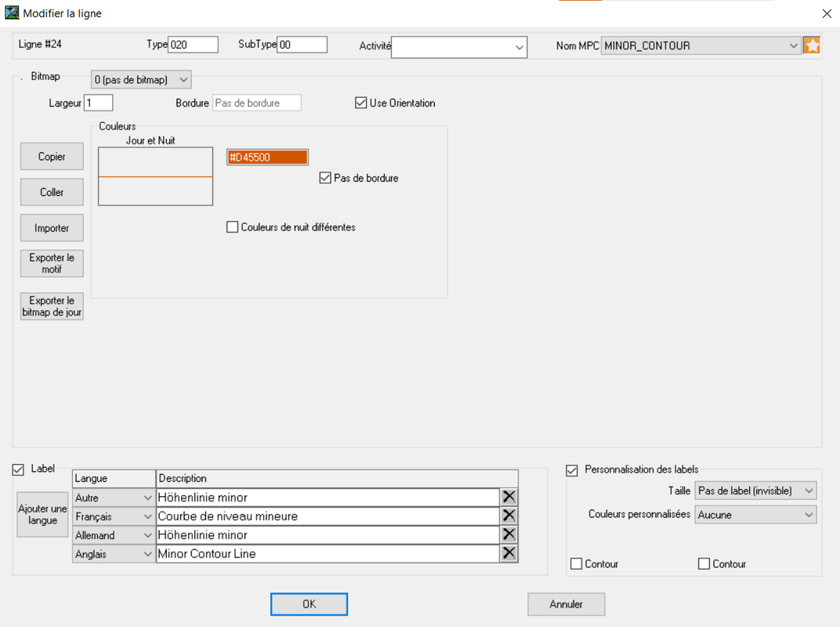Edit the Höhenlinie minor Autre description
Screen dimensions: 840x627
tap(328, 498)
